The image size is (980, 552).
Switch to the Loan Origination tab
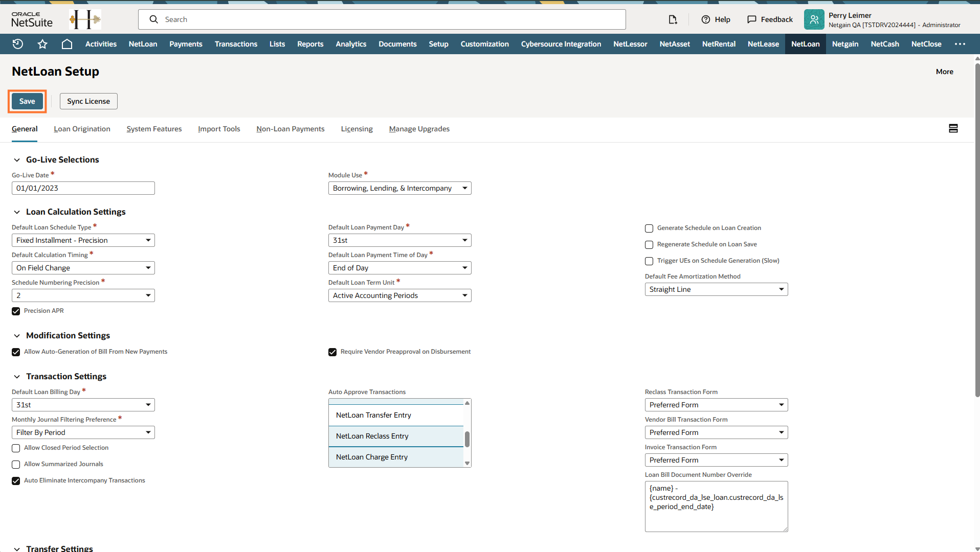click(x=82, y=129)
